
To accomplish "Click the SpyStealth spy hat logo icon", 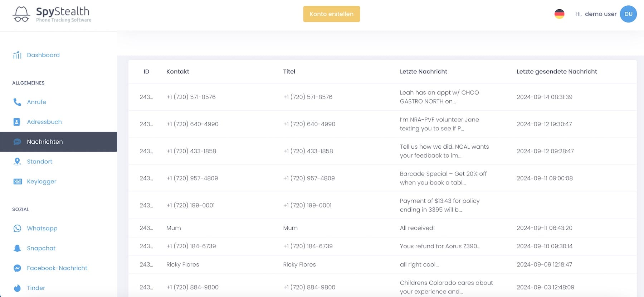I will [x=21, y=14].
